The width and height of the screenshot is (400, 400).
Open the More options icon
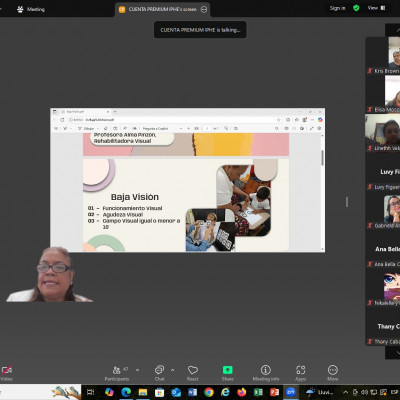point(333,370)
